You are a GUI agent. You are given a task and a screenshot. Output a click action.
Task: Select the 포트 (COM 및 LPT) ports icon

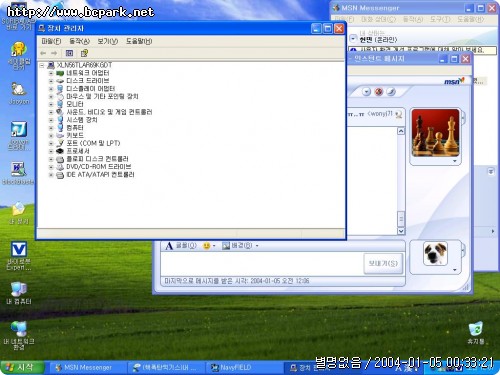point(60,143)
